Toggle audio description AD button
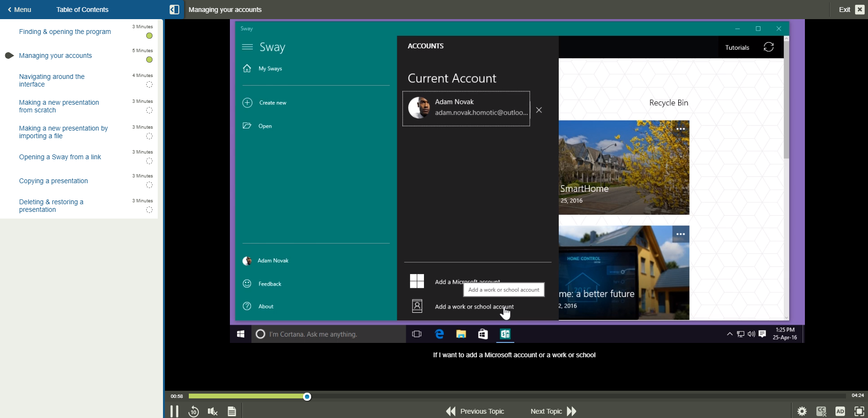 840,411
